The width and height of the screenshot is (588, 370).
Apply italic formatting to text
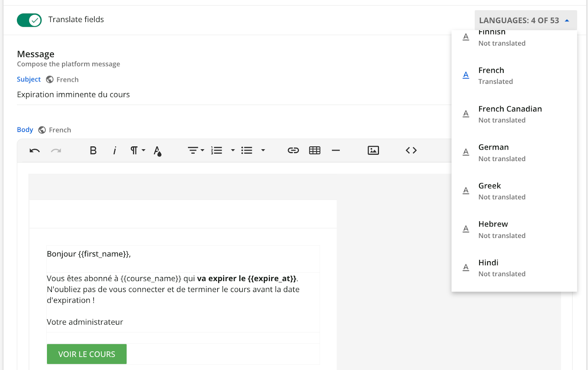point(115,150)
